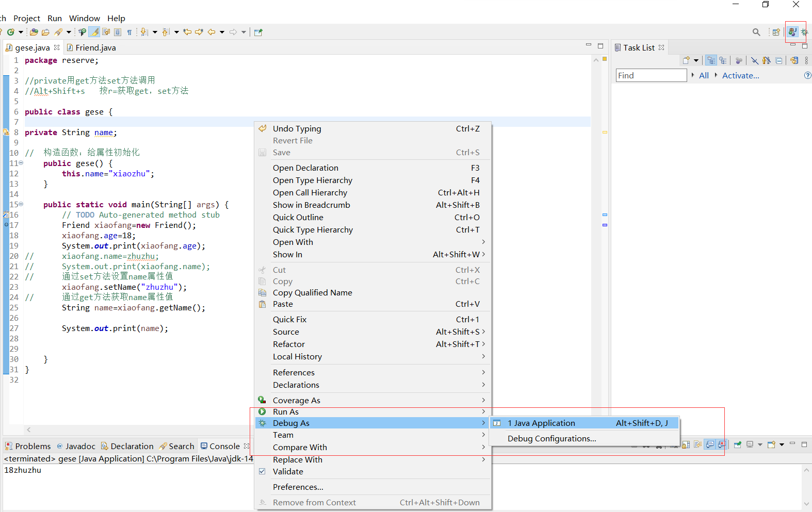
Task: Open Task List view menu dots
Action: tap(806, 60)
